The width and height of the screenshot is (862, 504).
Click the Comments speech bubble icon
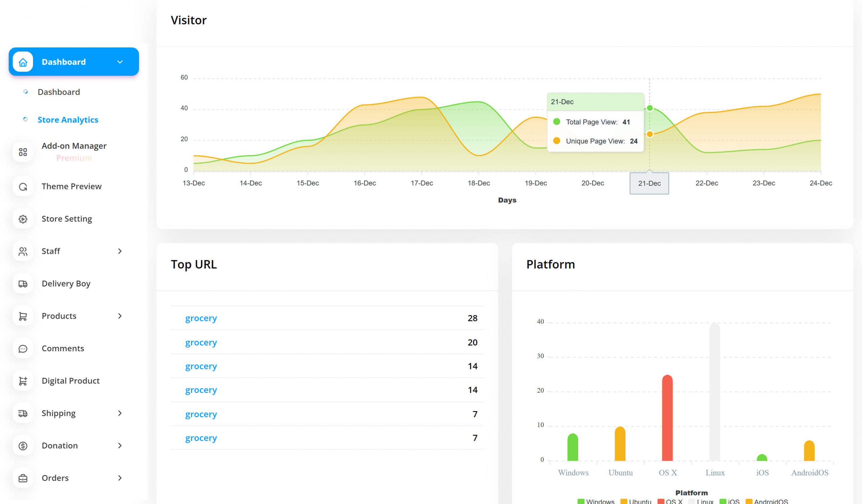pyautogui.click(x=23, y=349)
